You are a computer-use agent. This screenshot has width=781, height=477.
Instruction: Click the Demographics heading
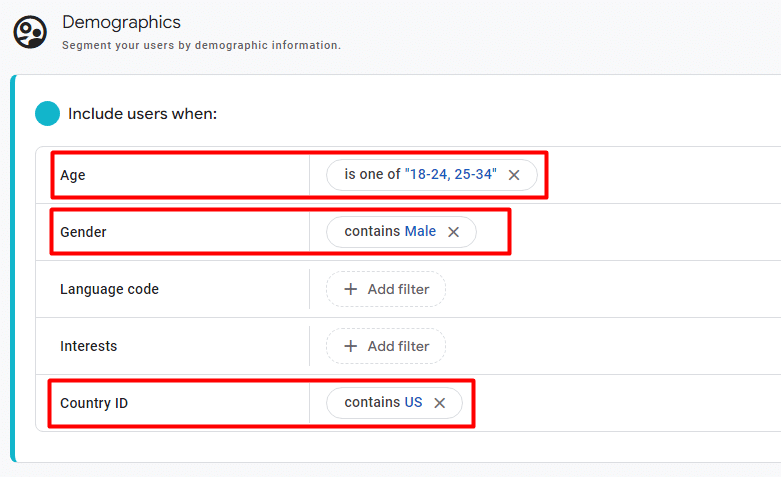point(121,22)
